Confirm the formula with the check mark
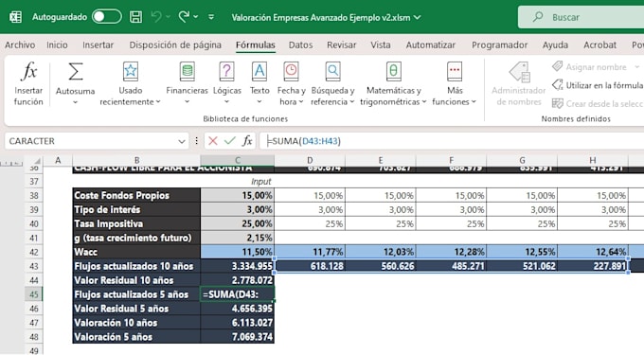The image size is (644, 355). tap(230, 141)
